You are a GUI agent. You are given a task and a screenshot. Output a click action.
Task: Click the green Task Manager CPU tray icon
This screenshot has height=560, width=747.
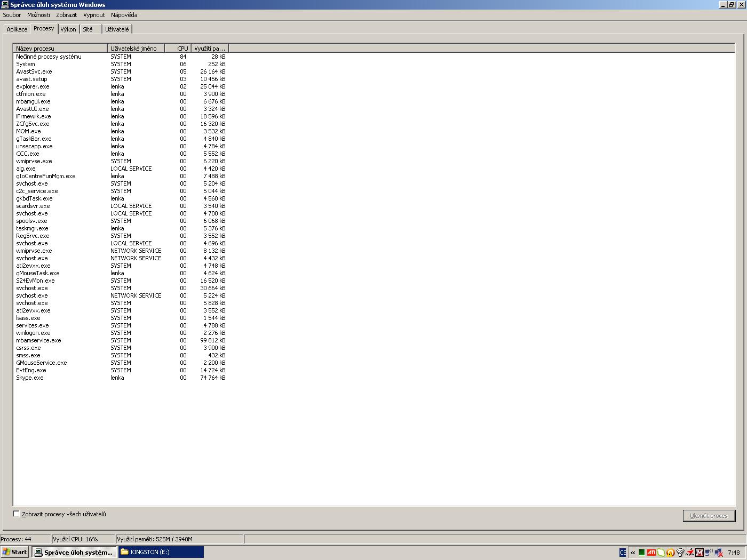(642, 553)
